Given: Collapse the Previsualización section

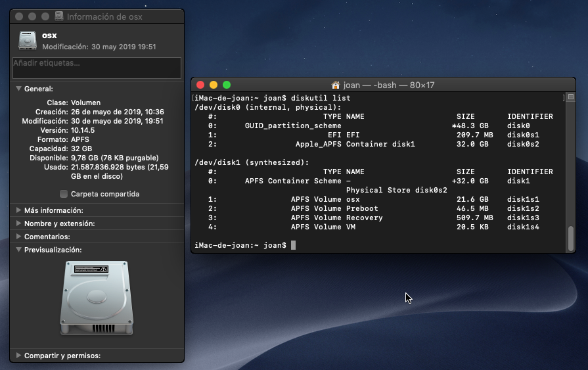Looking at the screenshot, I should pos(18,250).
